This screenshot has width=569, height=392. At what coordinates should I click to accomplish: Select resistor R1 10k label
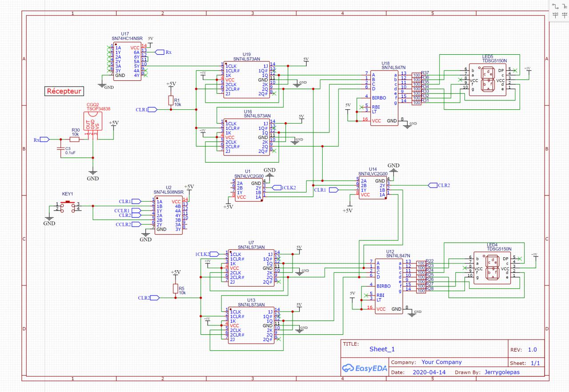pos(177,102)
